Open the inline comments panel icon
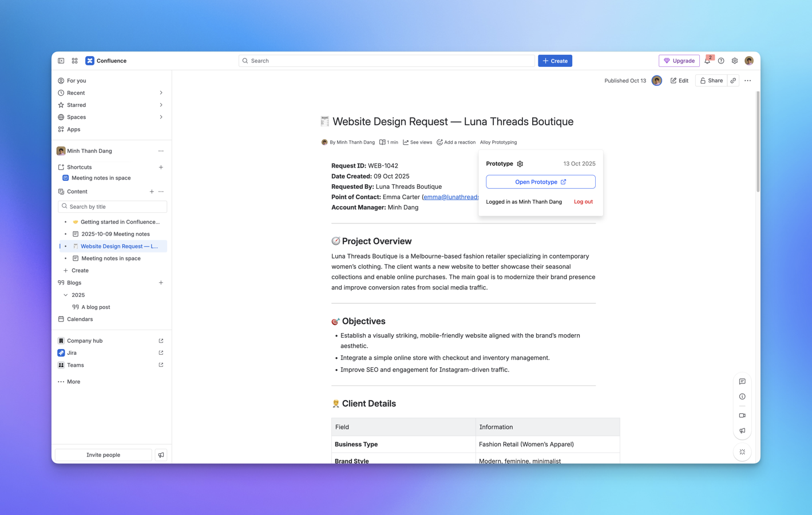The height and width of the screenshot is (515, 812). coord(742,381)
